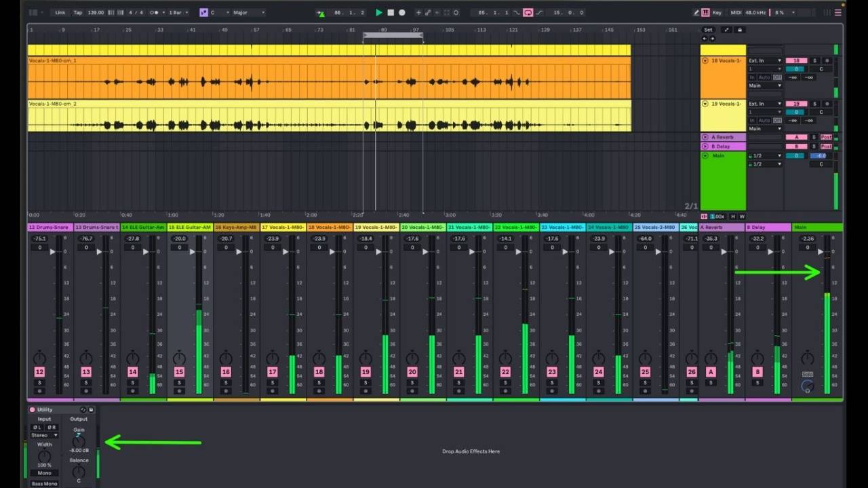The width and height of the screenshot is (868, 488).
Task: Open Utility Stereo channel mode dropdown
Action: tap(44, 435)
